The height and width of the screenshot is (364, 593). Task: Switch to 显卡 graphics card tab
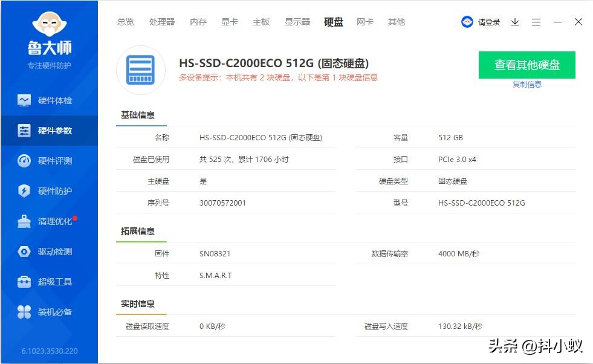click(230, 22)
